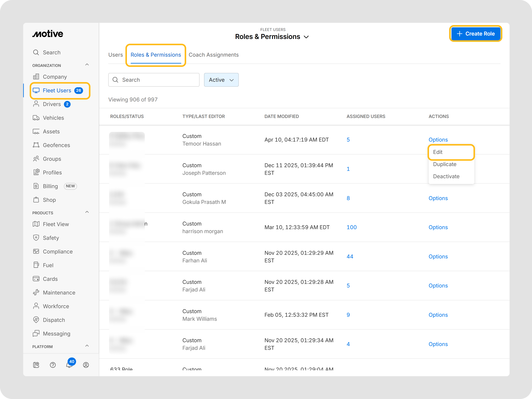Open Messaging in the sidebar
The height and width of the screenshot is (399, 532).
[x=56, y=333]
